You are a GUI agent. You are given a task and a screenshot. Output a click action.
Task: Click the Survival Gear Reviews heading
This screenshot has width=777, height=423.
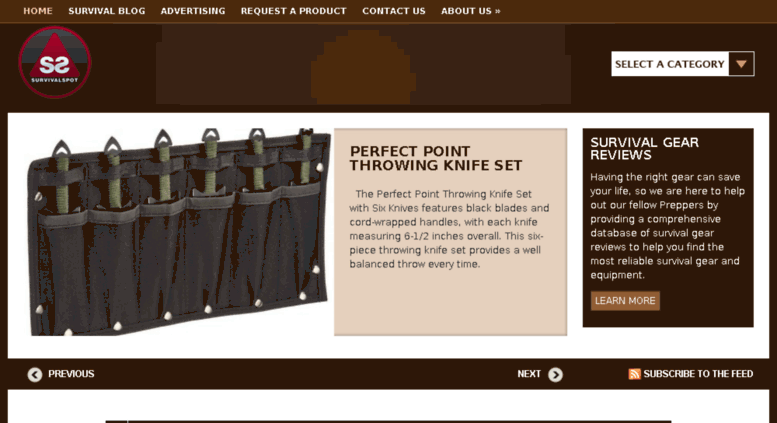[x=644, y=149]
